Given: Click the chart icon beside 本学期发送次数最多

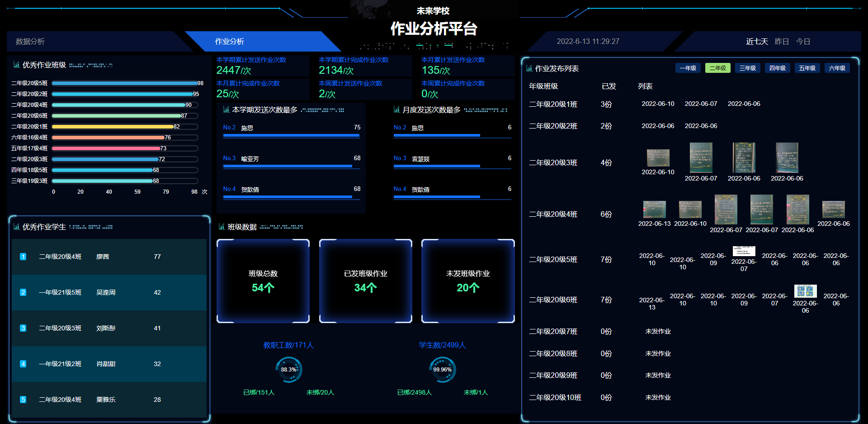Looking at the screenshot, I should tap(226, 110).
